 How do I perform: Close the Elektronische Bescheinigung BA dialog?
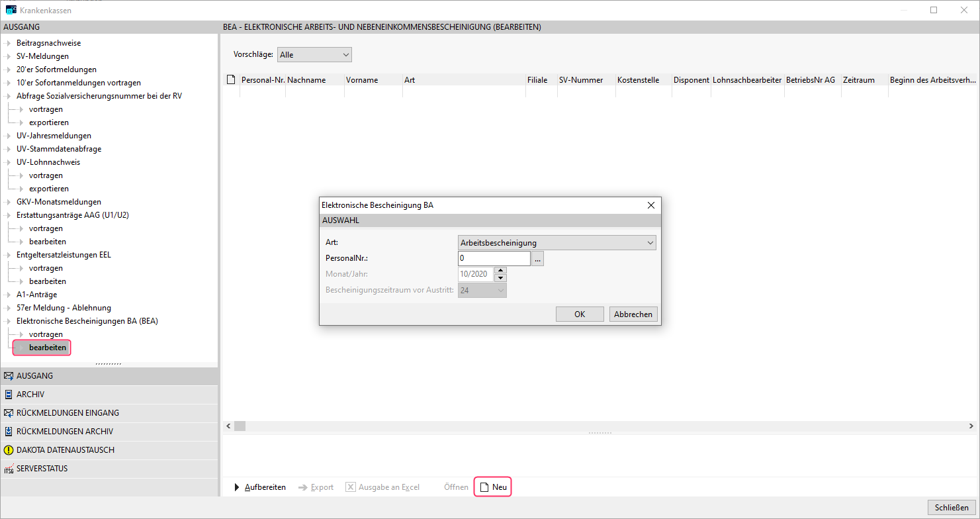pyautogui.click(x=650, y=205)
